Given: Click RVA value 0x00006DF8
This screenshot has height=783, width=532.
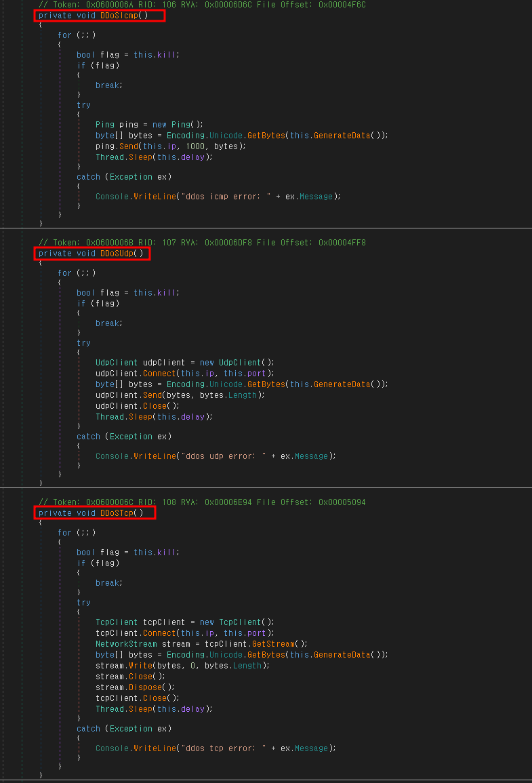Looking at the screenshot, I should pyautogui.click(x=228, y=243).
